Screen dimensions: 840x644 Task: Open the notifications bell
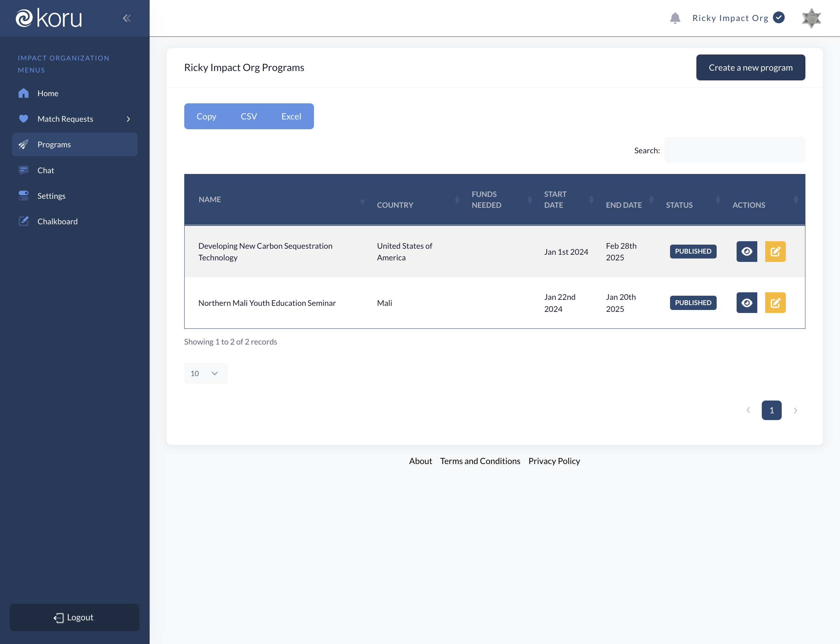pyautogui.click(x=675, y=18)
